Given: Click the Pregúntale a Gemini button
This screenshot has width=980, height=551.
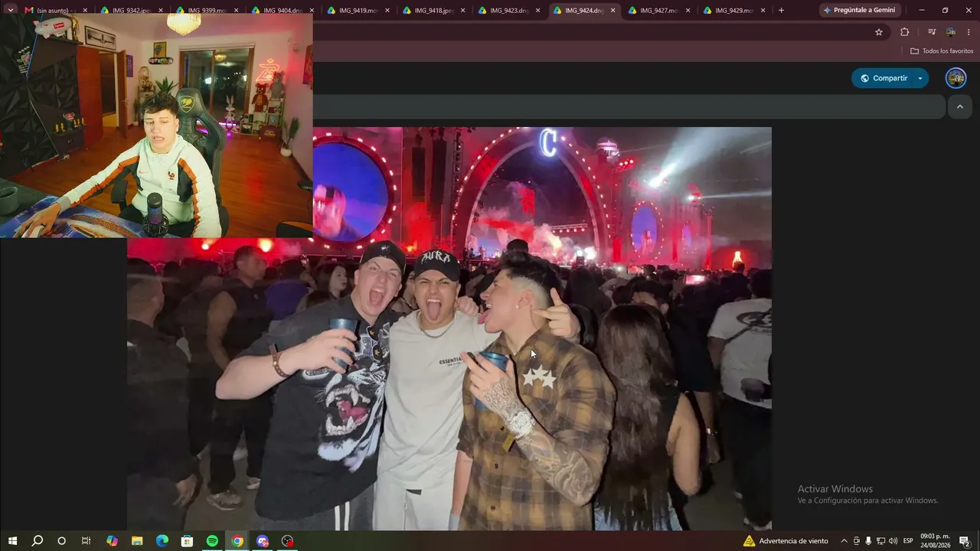Looking at the screenshot, I should (x=859, y=11).
